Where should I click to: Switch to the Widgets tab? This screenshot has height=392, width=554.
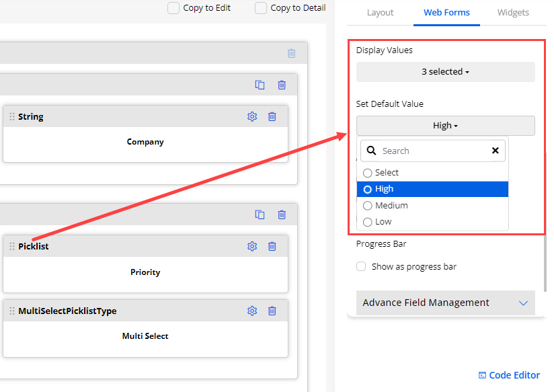[x=513, y=12]
